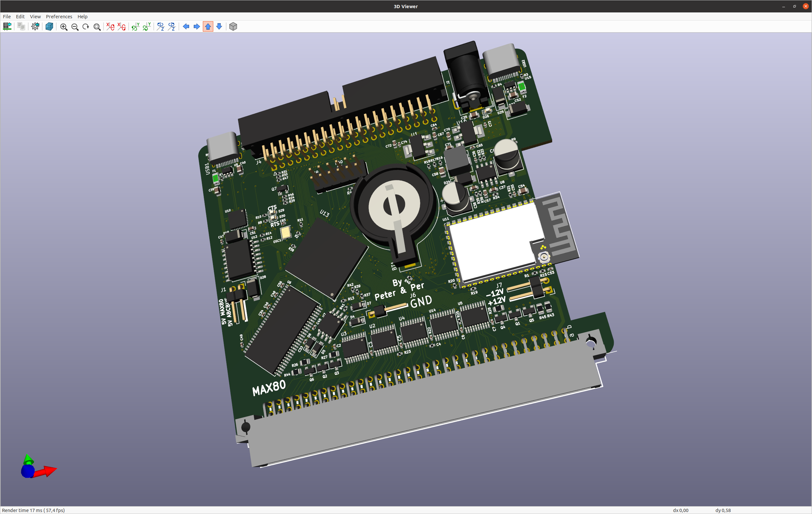
Task: Click the reload board icon
Action: pos(7,26)
